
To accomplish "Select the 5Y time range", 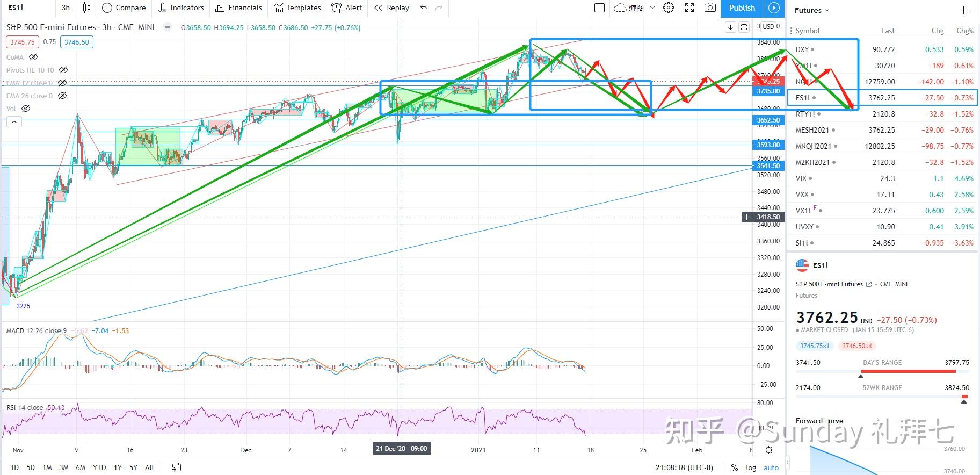I will [x=133, y=467].
